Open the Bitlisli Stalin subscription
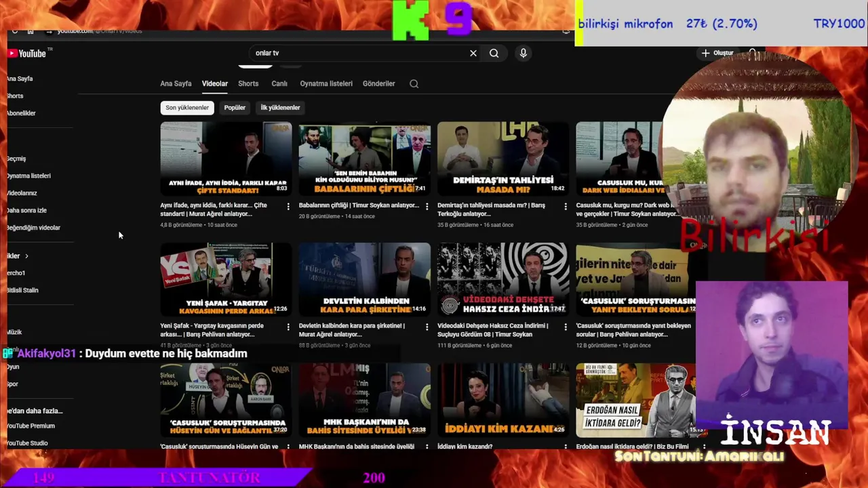The image size is (868, 488). [22, 290]
